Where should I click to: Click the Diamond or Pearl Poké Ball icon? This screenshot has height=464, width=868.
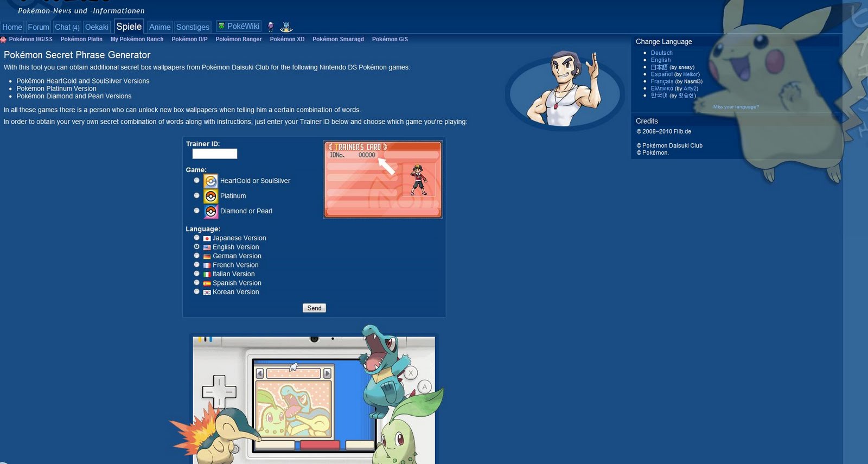210,211
